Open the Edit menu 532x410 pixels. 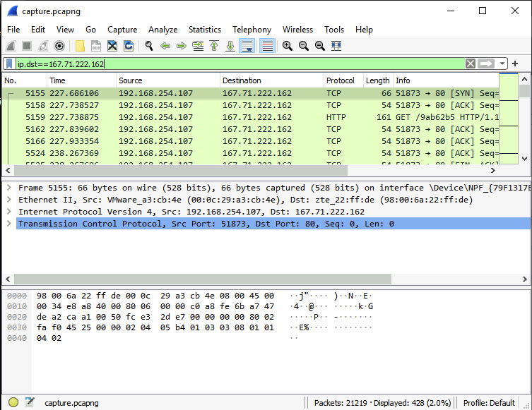(x=38, y=30)
